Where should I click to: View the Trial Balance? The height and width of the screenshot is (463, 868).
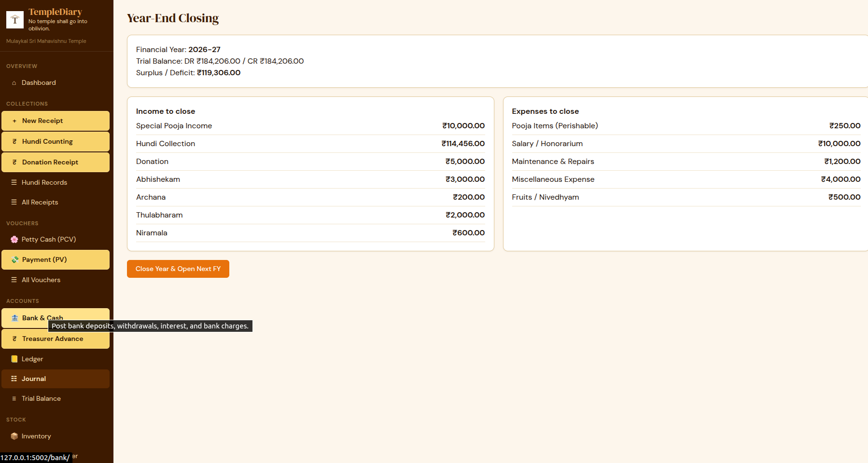tap(56, 398)
